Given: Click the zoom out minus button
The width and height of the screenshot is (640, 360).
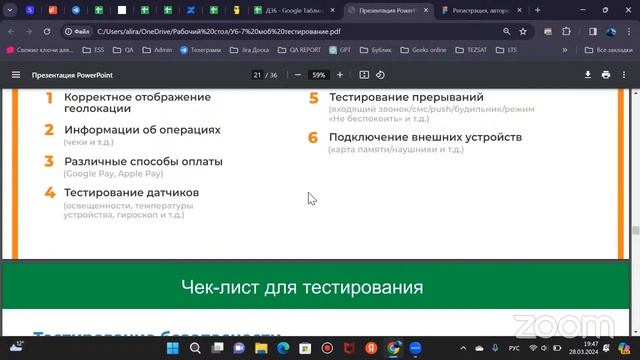Looking at the screenshot, I should [298, 75].
